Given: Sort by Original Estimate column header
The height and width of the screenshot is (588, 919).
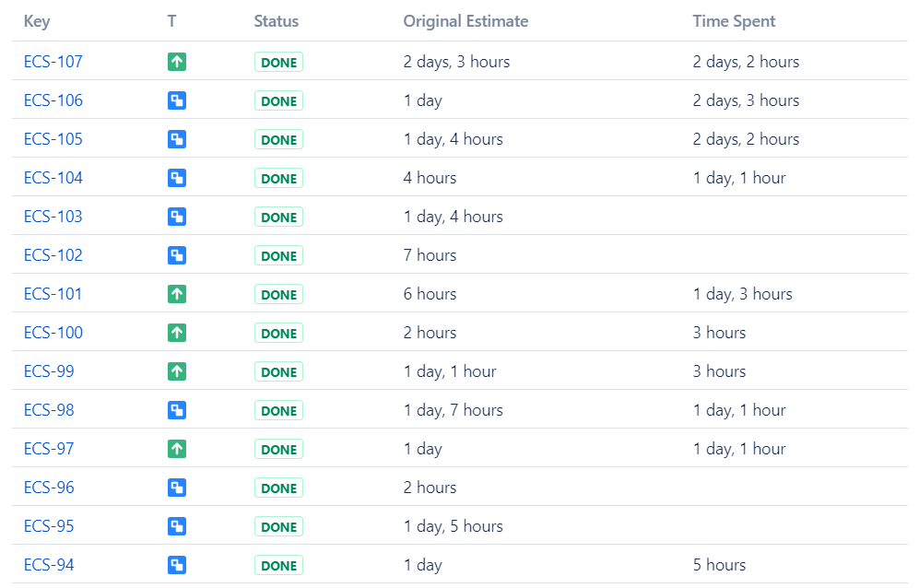Looking at the screenshot, I should point(465,21).
